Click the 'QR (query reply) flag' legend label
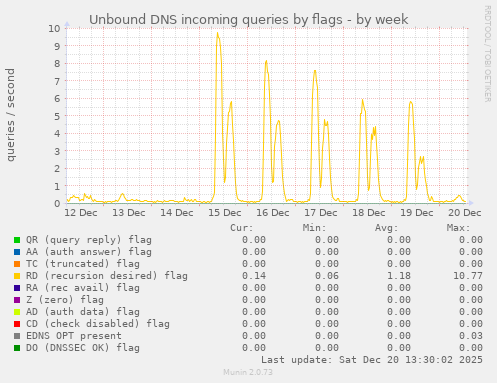This screenshot has height=383, width=497. pos(89,240)
